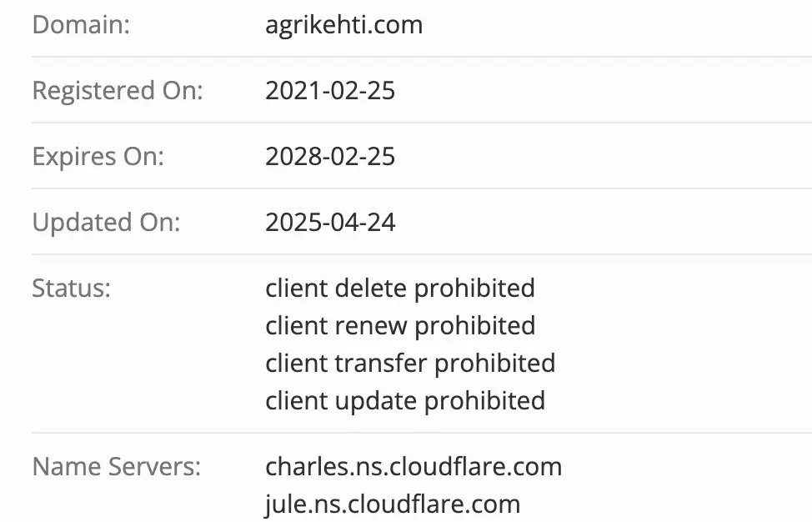The width and height of the screenshot is (812, 522).
Task: Click the "Registered On:" label
Action: click(117, 90)
